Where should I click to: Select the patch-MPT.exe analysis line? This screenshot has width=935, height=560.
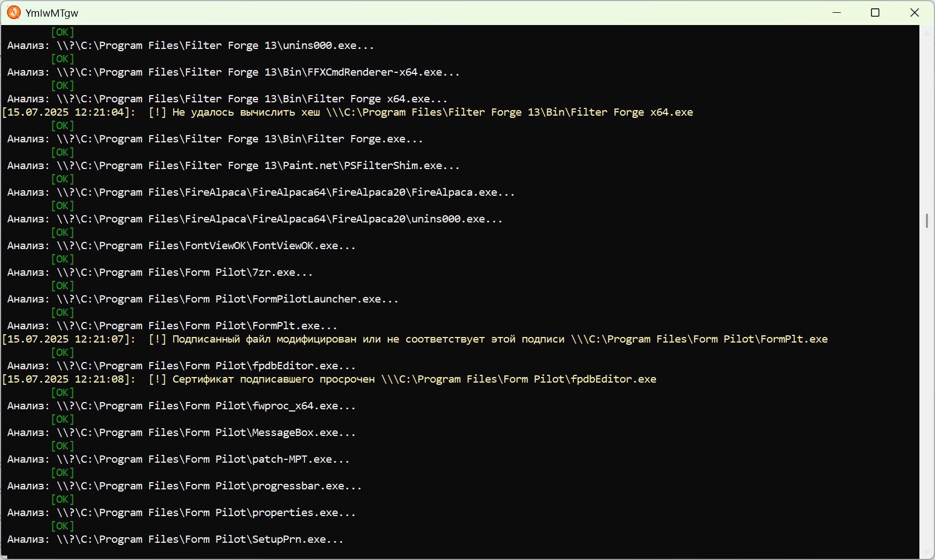178,459
